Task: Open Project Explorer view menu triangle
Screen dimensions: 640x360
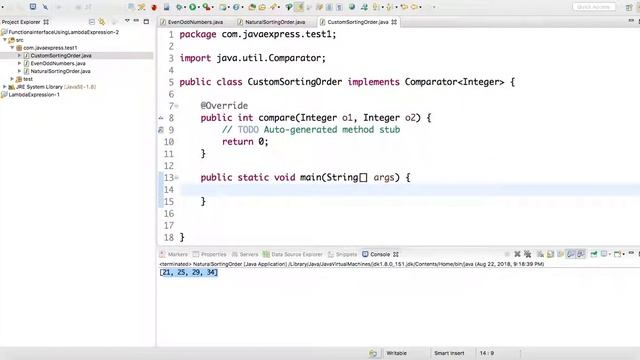Action: (x=127, y=21)
